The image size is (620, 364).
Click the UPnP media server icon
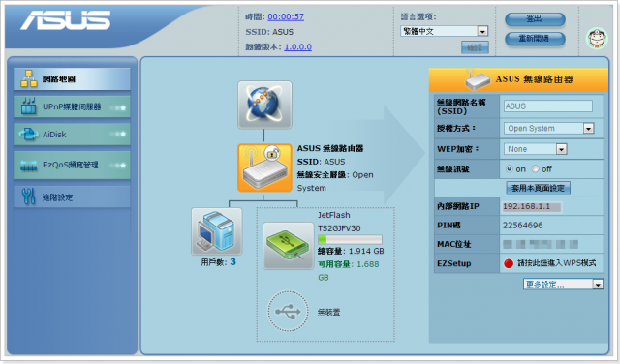(28, 106)
